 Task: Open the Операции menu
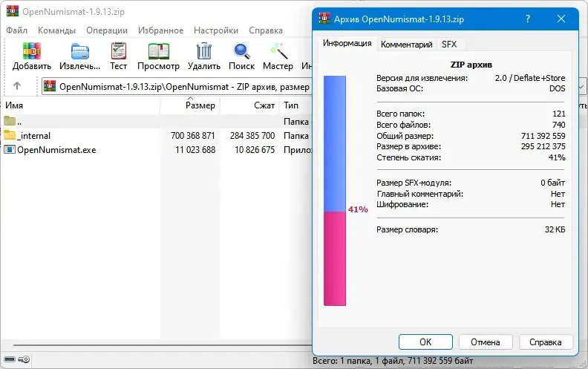point(107,30)
